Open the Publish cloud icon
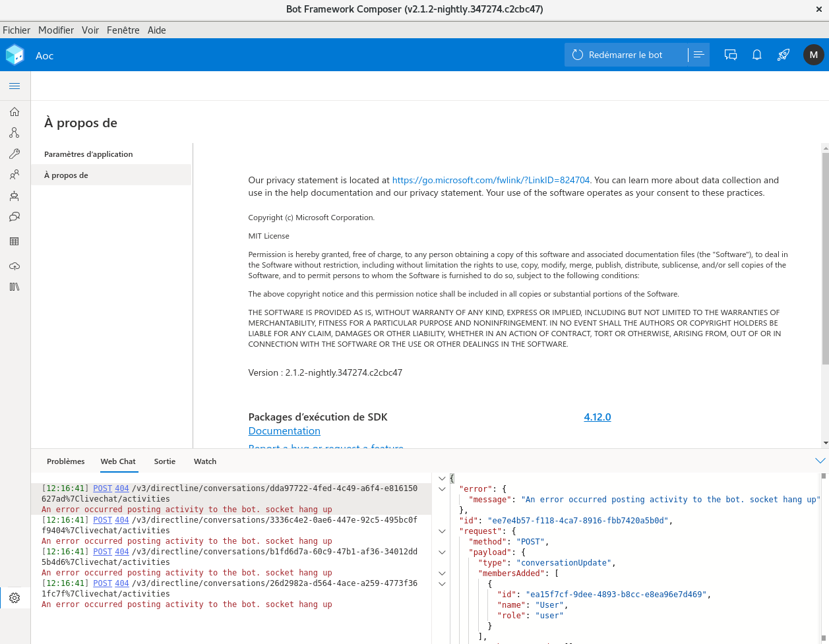Image resolution: width=829 pixels, height=644 pixels. (x=14, y=266)
